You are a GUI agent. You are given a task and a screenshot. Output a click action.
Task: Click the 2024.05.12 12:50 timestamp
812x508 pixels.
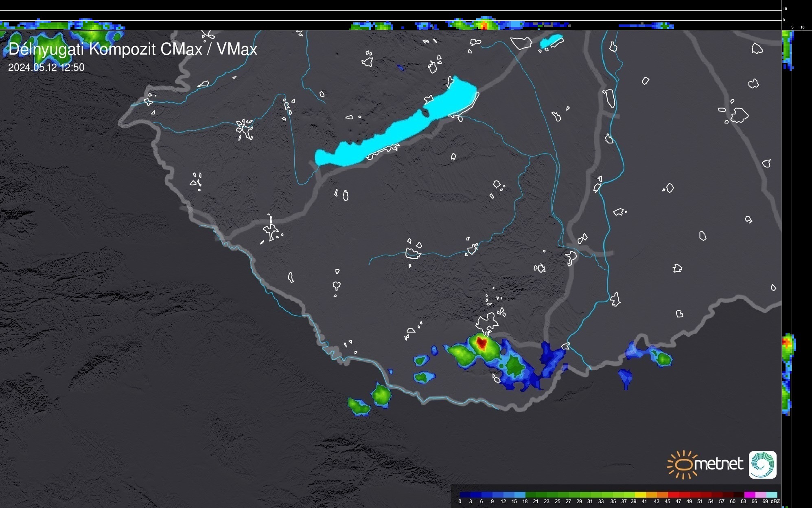(46, 68)
